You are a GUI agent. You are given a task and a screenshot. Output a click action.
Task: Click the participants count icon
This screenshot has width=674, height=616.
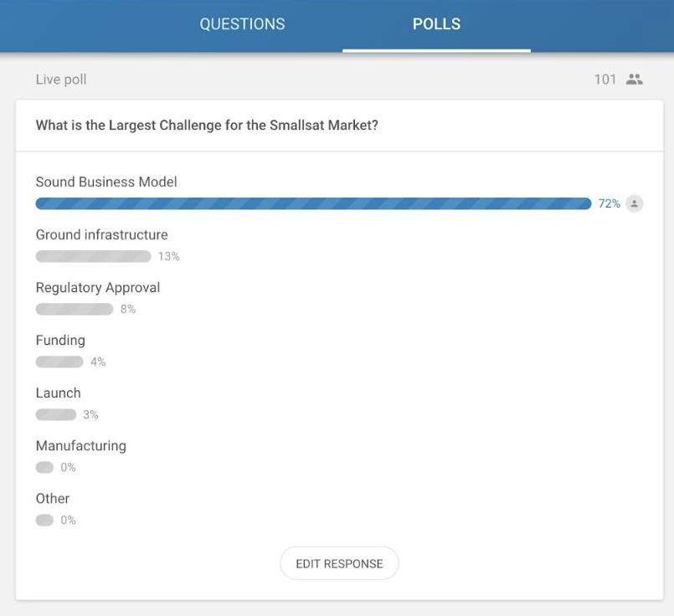point(635,80)
